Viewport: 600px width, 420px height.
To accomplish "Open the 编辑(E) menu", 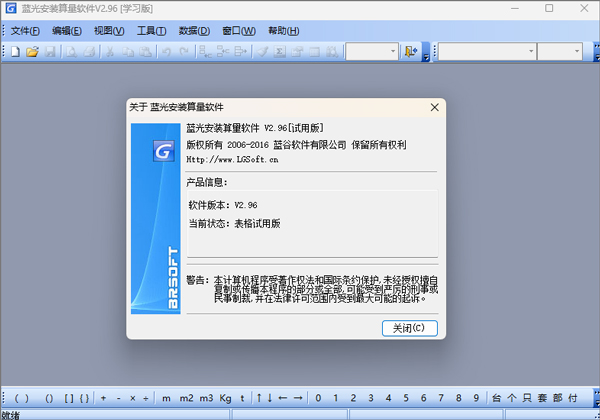I will point(67,31).
